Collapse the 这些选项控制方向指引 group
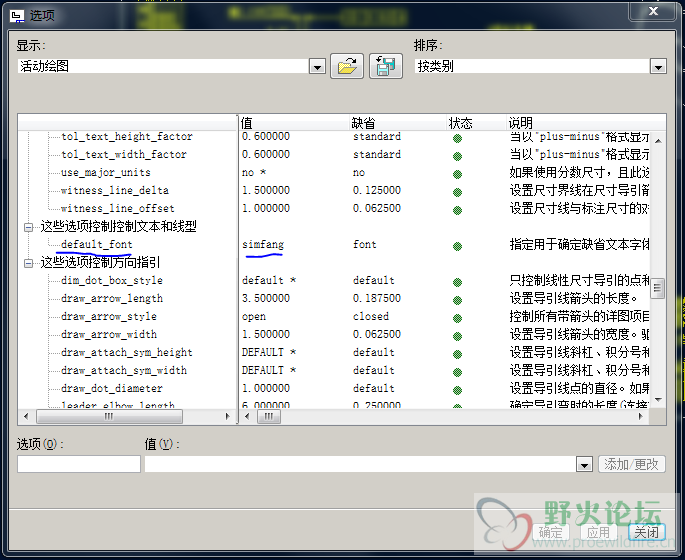 [x=28, y=263]
